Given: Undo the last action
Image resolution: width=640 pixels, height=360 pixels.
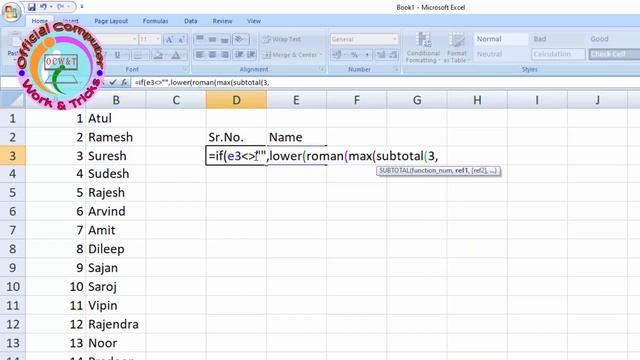Looking at the screenshot, I should (x=43, y=7).
